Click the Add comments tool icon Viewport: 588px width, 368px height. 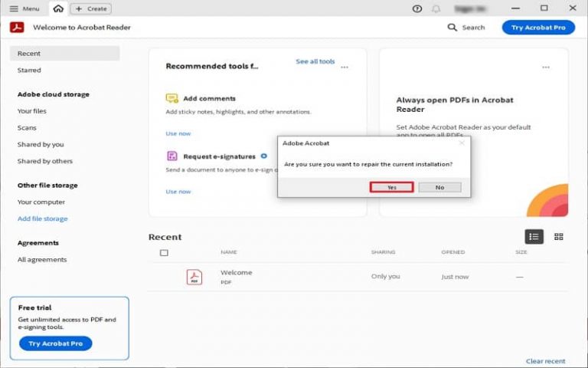pos(172,98)
